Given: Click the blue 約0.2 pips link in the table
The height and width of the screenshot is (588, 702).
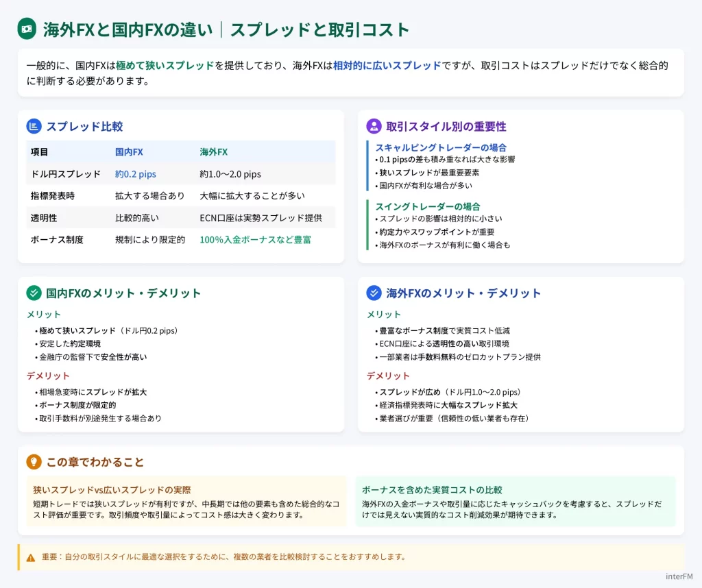Looking at the screenshot, I should point(136,174).
